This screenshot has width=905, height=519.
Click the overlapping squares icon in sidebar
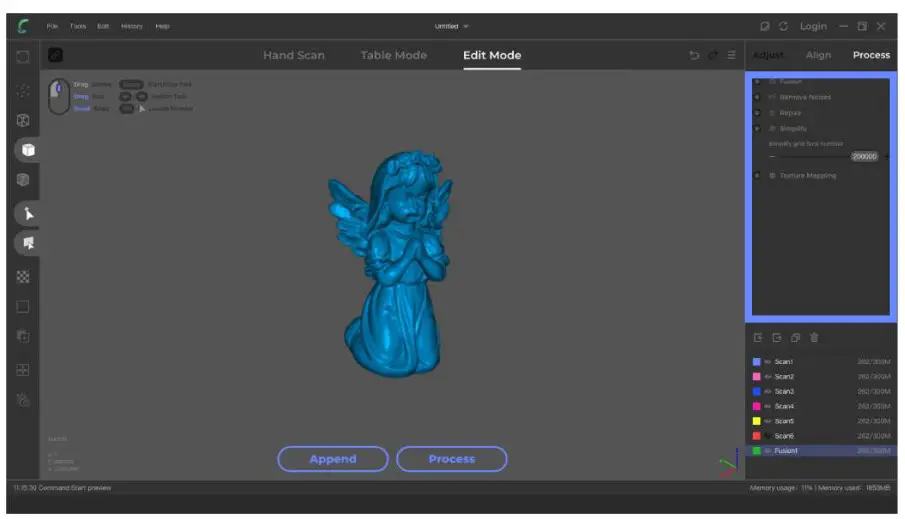[23, 337]
